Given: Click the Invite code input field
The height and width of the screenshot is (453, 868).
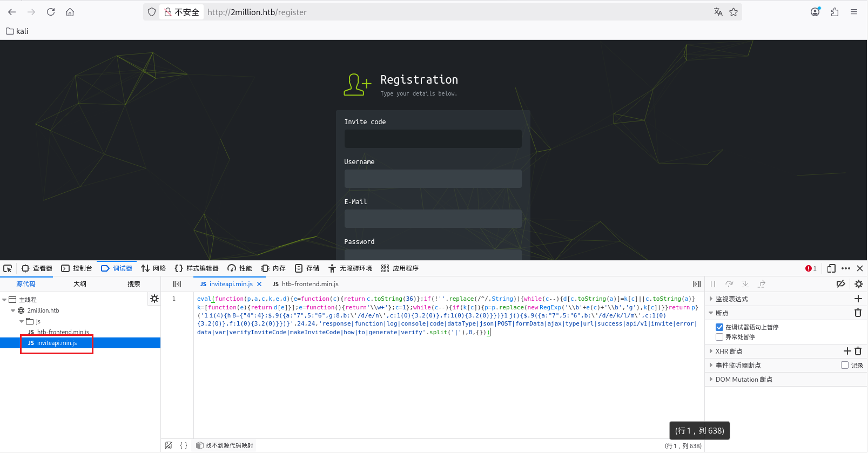Looking at the screenshot, I should pos(433,139).
